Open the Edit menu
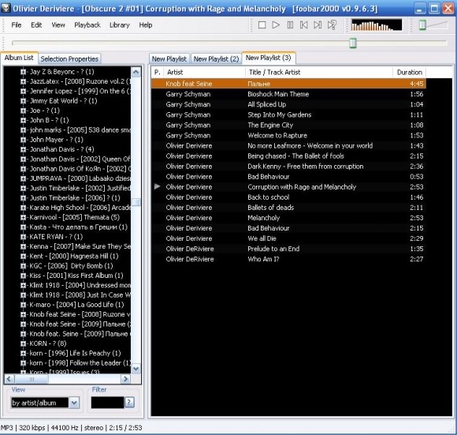This screenshot has height=435, width=457. [x=36, y=25]
